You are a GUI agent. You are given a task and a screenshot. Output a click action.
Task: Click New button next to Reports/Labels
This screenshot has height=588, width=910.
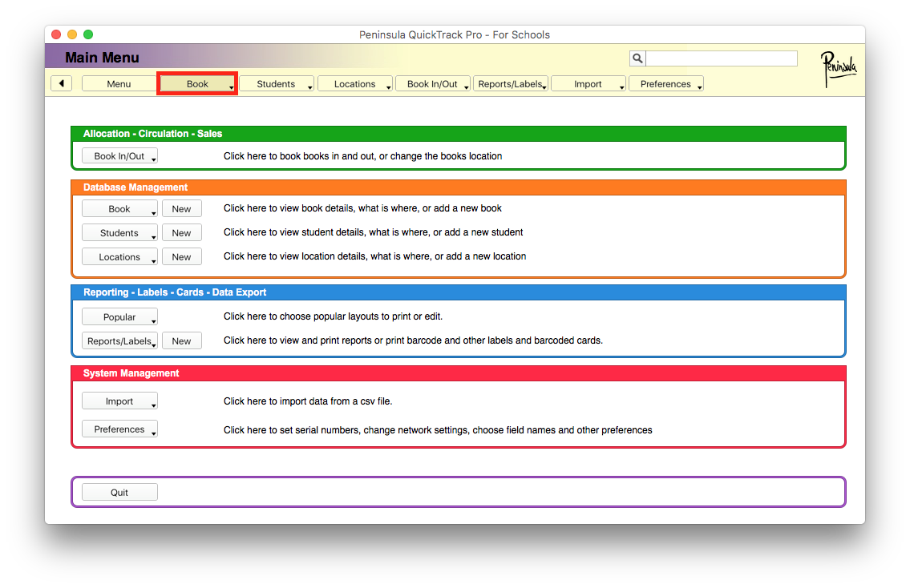182,341
